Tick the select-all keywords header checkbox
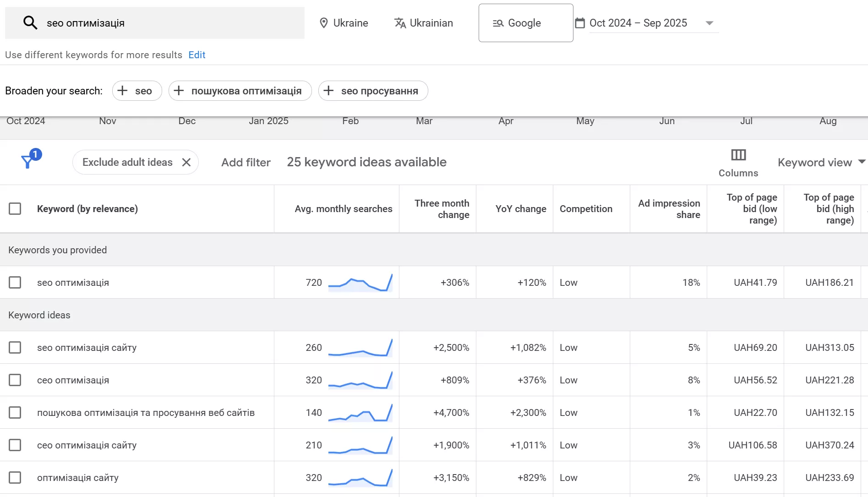This screenshot has width=868, height=497. [x=15, y=209]
